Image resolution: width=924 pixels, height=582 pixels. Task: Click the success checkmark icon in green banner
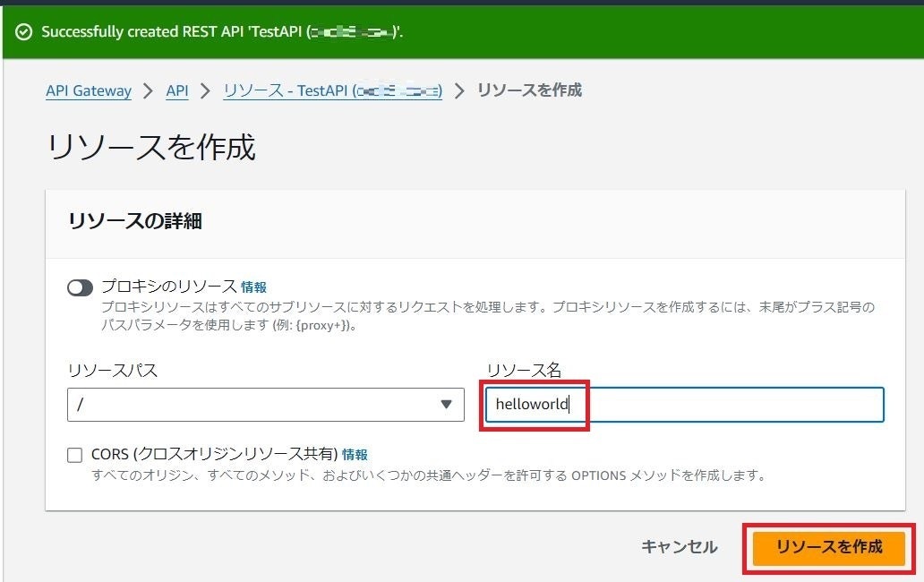click(23, 32)
